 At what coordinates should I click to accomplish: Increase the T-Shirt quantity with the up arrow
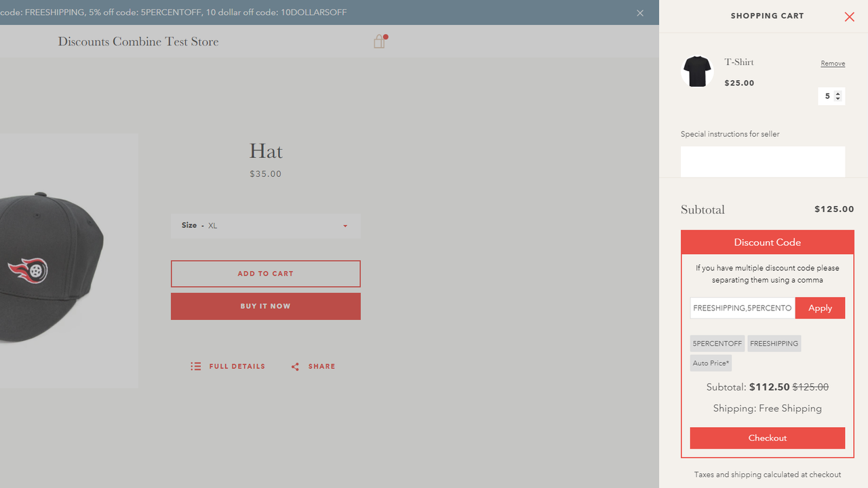[x=837, y=93]
